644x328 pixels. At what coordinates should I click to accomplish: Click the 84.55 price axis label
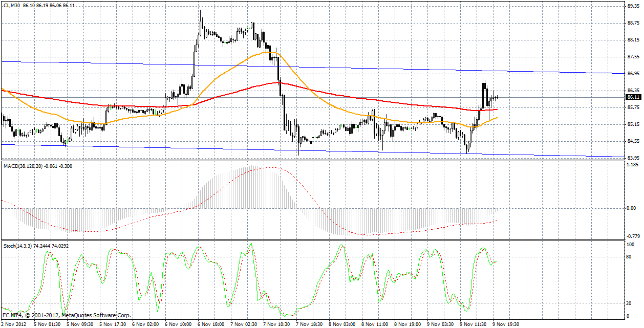pos(633,141)
